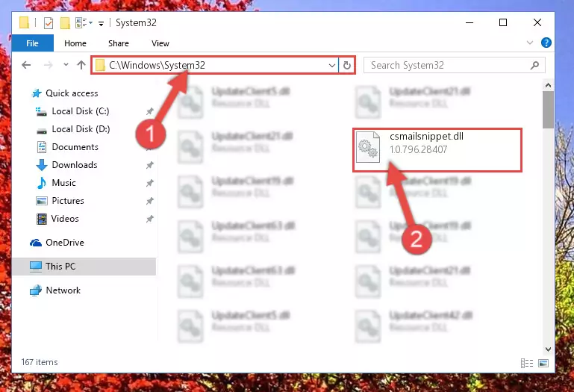Switch to Details view in the status bar

coord(527,363)
